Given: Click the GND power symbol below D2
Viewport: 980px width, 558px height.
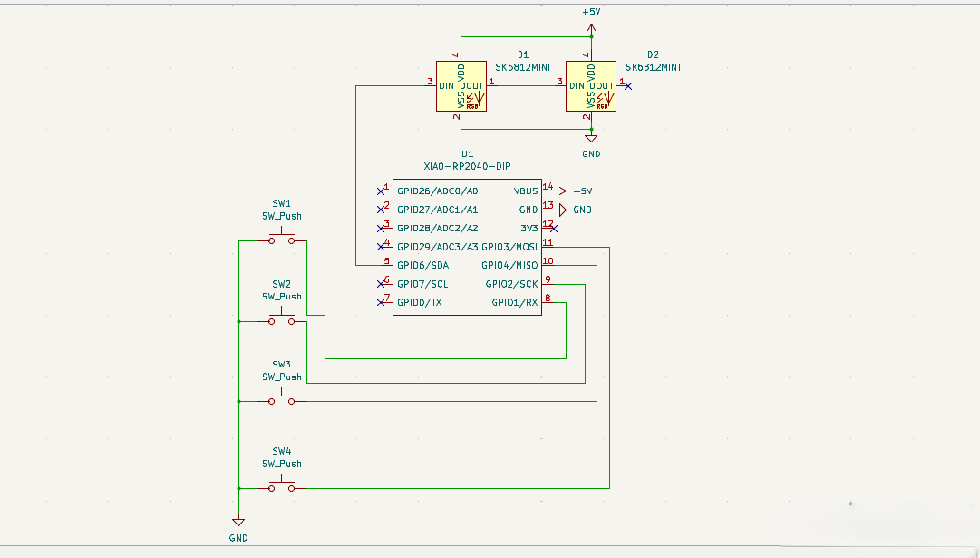Looking at the screenshot, I should (x=590, y=138).
